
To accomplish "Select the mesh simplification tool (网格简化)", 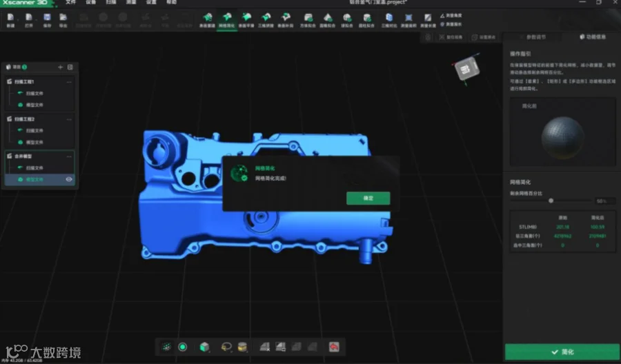I will click(x=227, y=20).
